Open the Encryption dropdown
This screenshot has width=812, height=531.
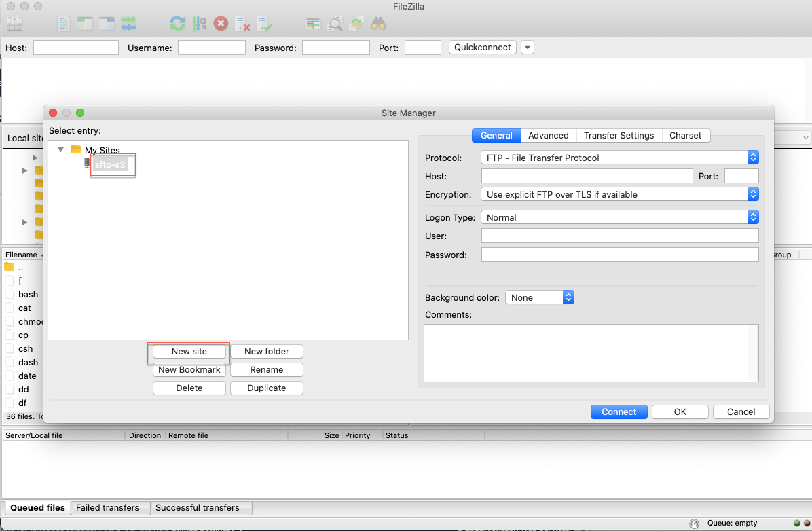pyautogui.click(x=619, y=194)
